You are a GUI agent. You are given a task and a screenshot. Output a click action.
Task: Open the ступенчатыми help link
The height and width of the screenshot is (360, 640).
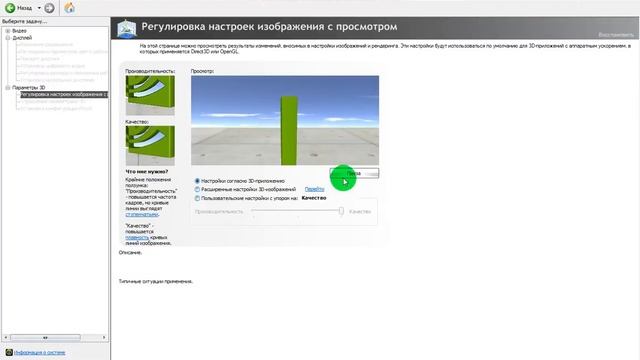[142, 214]
